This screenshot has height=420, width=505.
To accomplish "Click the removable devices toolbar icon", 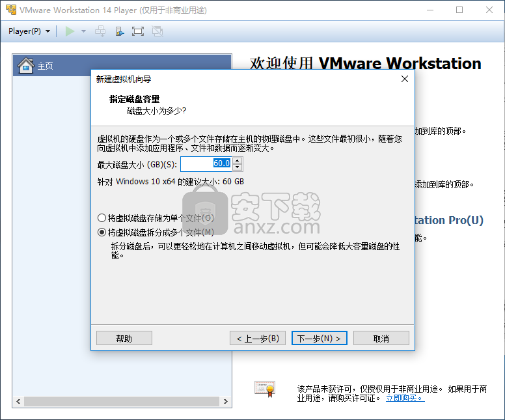I will click(x=119, y=31).
